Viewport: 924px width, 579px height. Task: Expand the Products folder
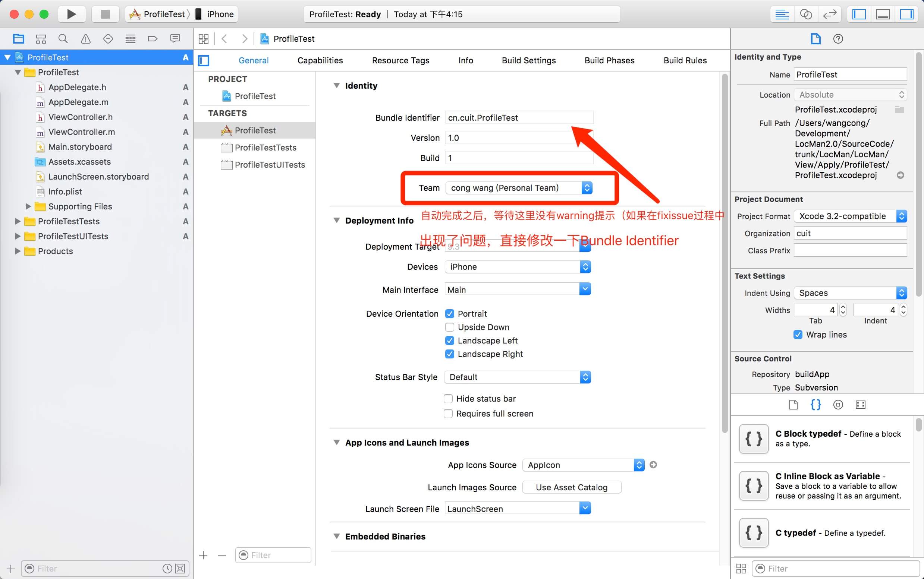18,251
